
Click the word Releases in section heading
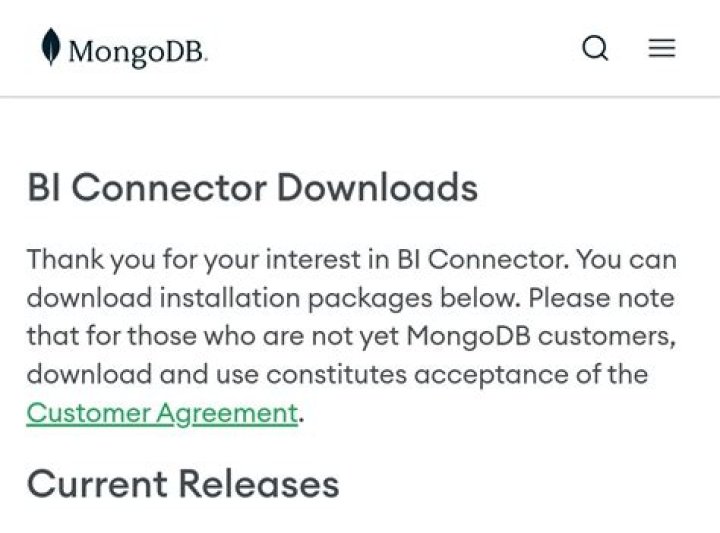(259, 484)
